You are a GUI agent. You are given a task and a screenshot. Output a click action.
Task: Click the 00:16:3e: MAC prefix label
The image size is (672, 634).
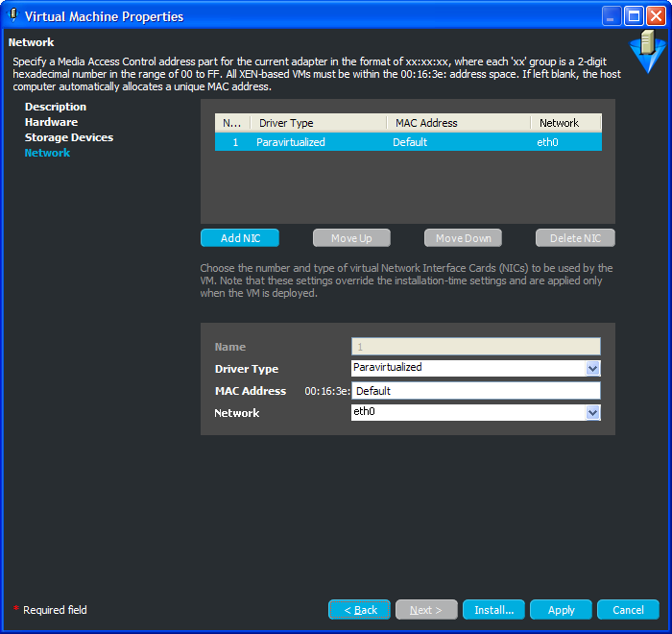point(327,391)
